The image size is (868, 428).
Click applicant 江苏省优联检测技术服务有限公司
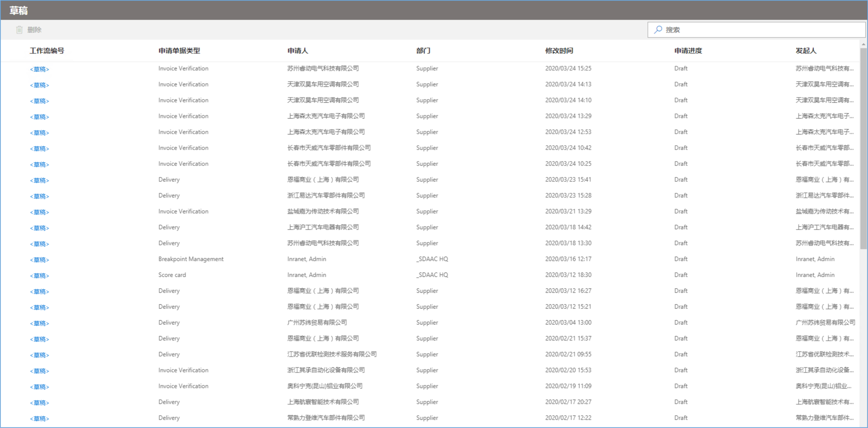pos(332,354)
